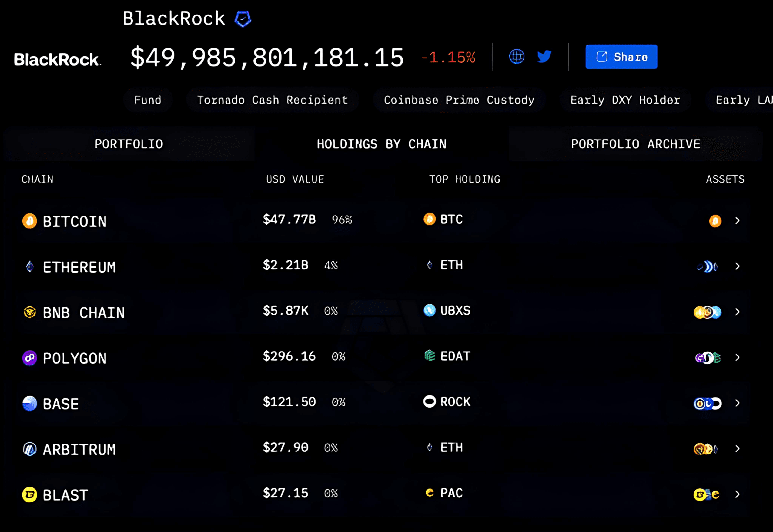
Task: Expand the Ethereum row chevron
Action: pyautogui.click(x=737, y=266)
